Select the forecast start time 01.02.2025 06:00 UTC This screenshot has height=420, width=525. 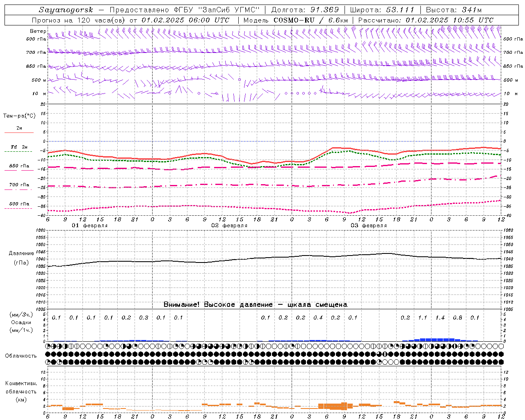(x=185, y=20)
